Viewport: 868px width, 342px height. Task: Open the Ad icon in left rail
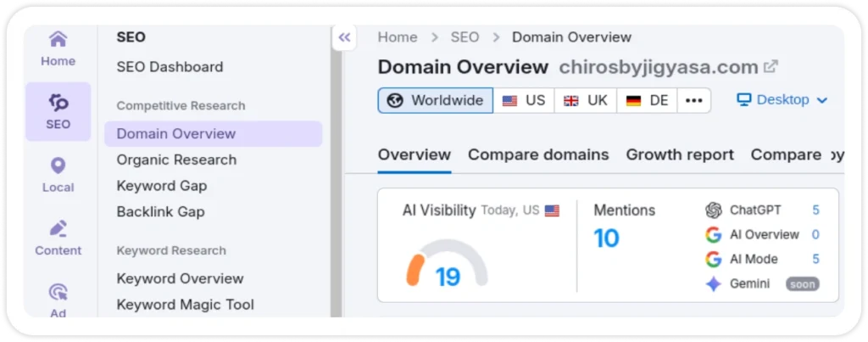pos(58,293)
